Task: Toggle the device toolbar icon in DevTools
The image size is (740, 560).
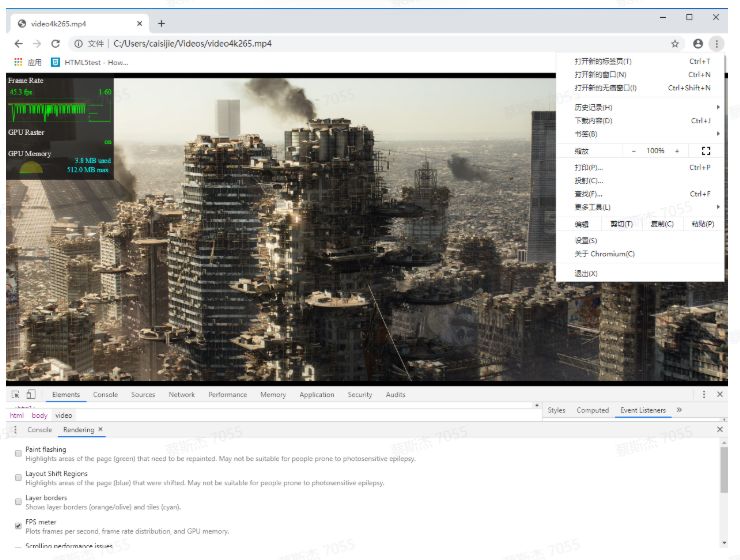Action: pos(31,394)
